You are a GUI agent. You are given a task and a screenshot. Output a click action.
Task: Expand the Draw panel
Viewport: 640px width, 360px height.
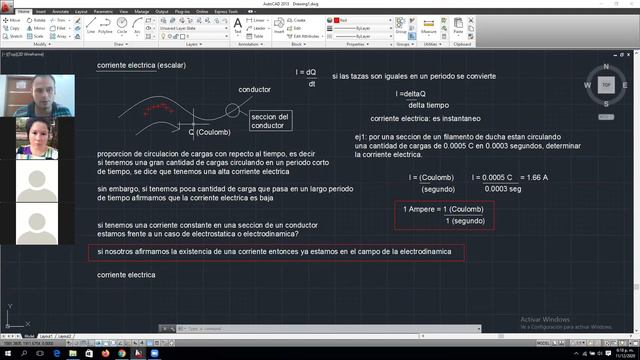pos(121,44)
